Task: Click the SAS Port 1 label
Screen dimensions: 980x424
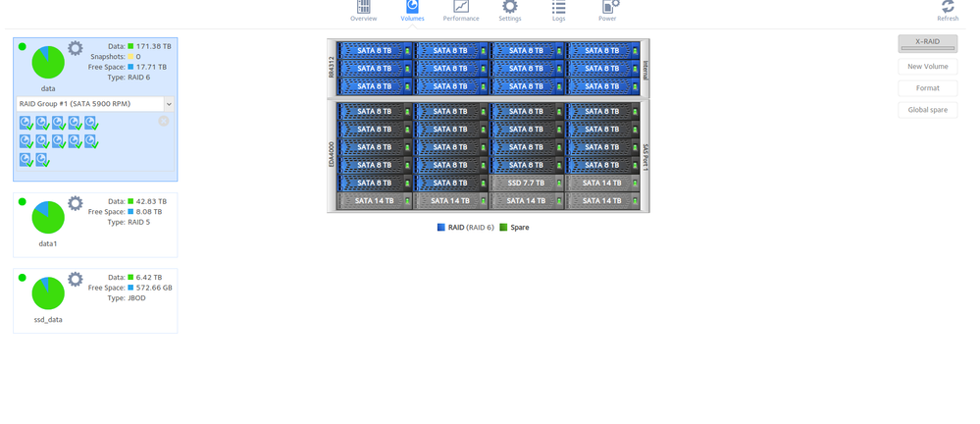Action: click(x=645, y=157)
